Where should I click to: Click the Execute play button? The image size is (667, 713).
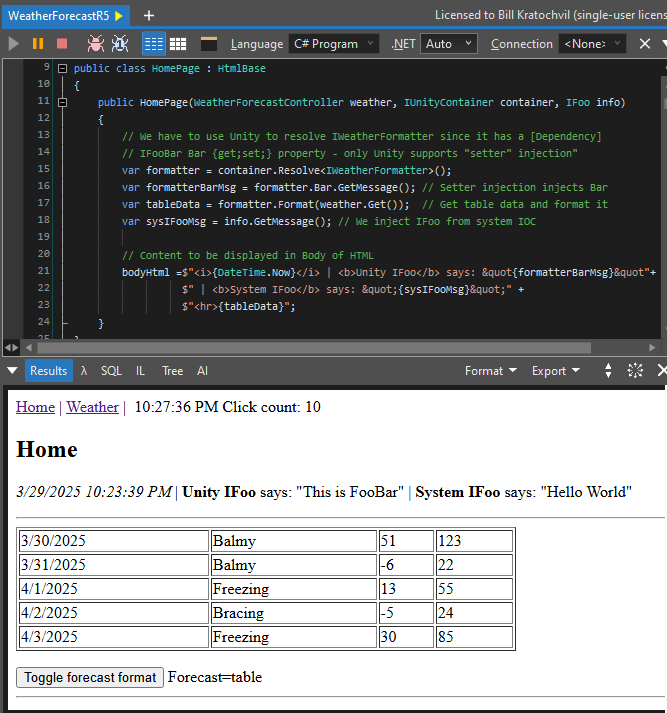click(14, 44)
